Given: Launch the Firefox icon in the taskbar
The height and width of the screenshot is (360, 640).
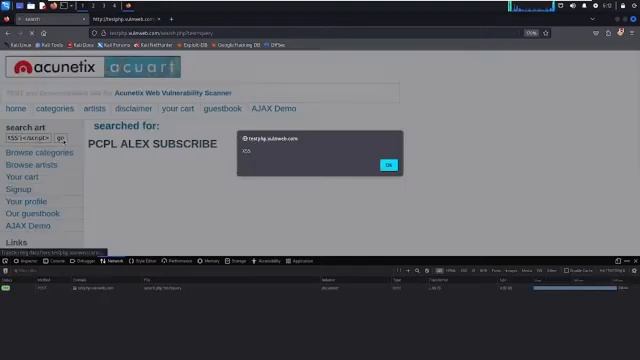Looking at the screenshot, I should (x=53, y=6).
